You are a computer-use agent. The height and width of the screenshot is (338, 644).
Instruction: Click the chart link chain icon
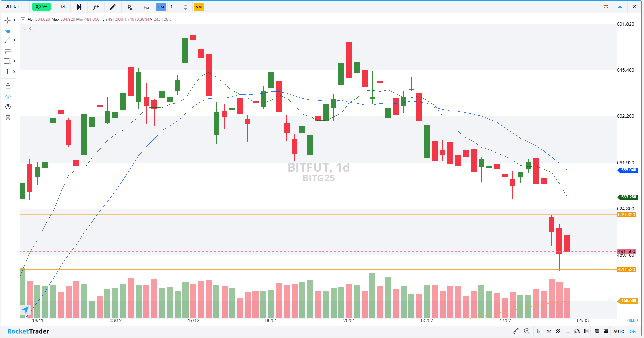620,7
